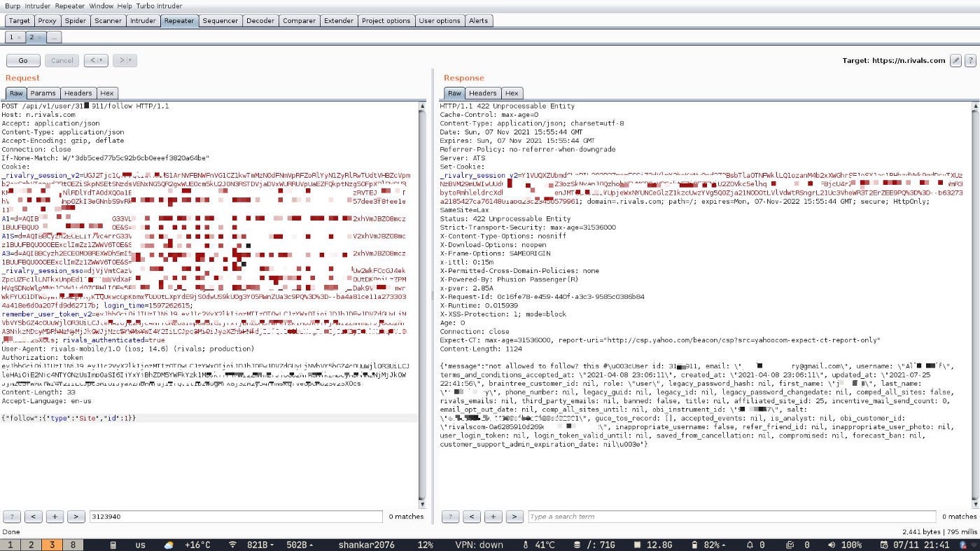Screen dimensions: 980x551
Task: Go to next match in response search
Action: click(514, 517)
